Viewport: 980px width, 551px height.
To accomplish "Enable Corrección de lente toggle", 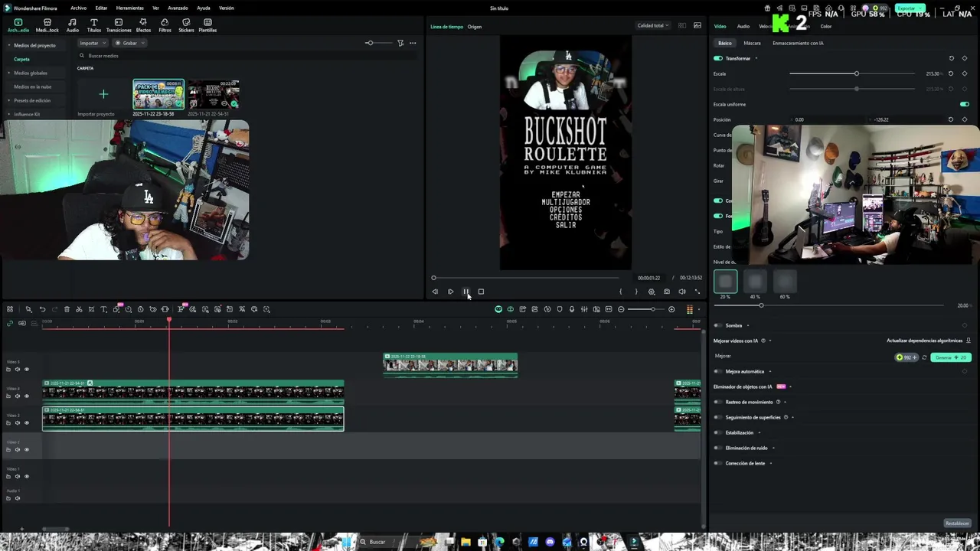I will click(718, 463).
